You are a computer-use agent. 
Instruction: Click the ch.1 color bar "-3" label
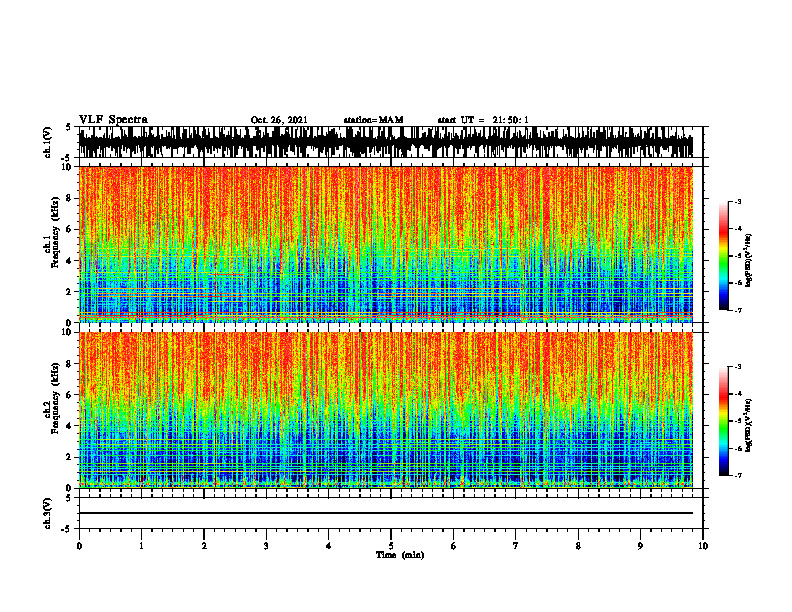tap(738, 201)
